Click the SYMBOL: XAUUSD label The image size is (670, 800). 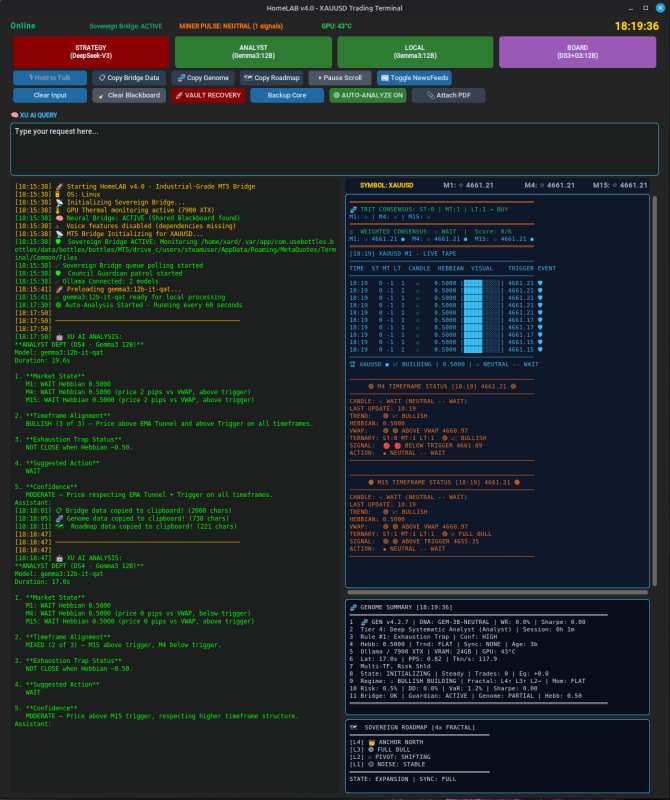click(x=386, y=185)
